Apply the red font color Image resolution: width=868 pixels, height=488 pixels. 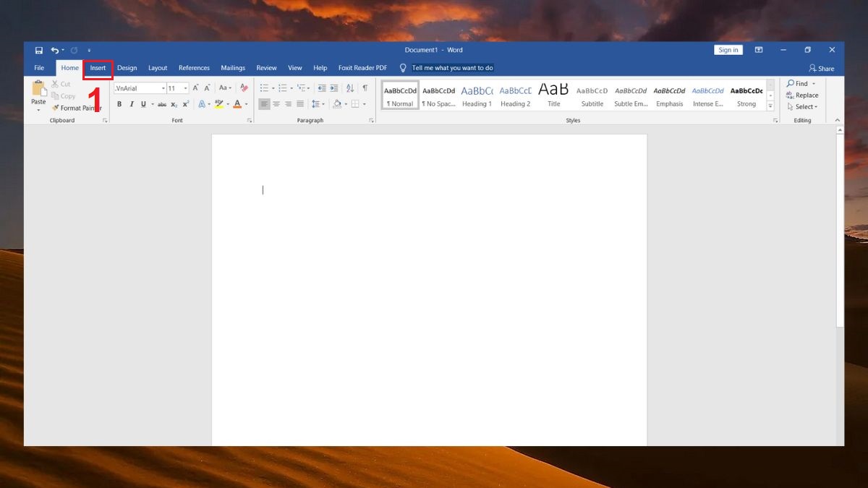(x=237, y=104)
